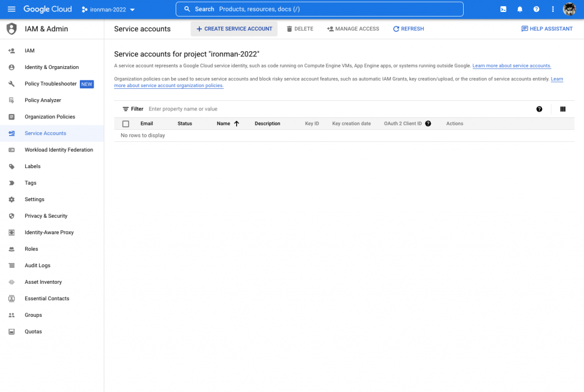
Task: Click the Asset Inventory icon
Action: 11,282
